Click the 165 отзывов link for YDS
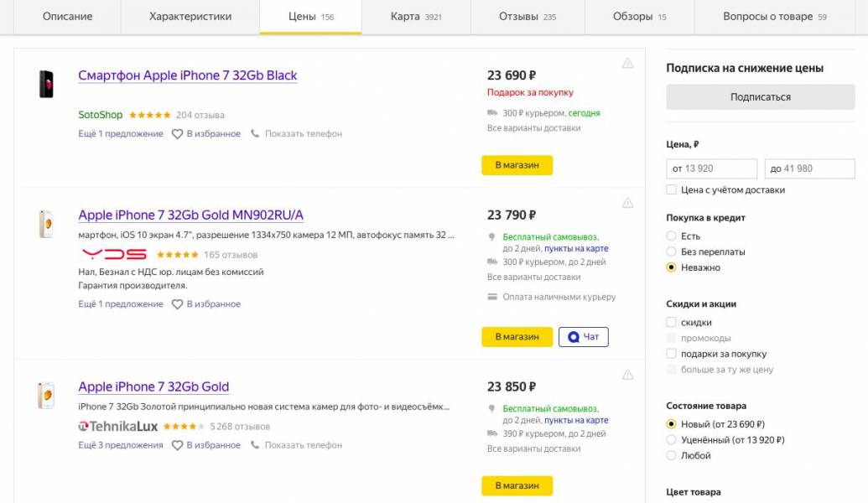868x503 pixels. (231, 255)
